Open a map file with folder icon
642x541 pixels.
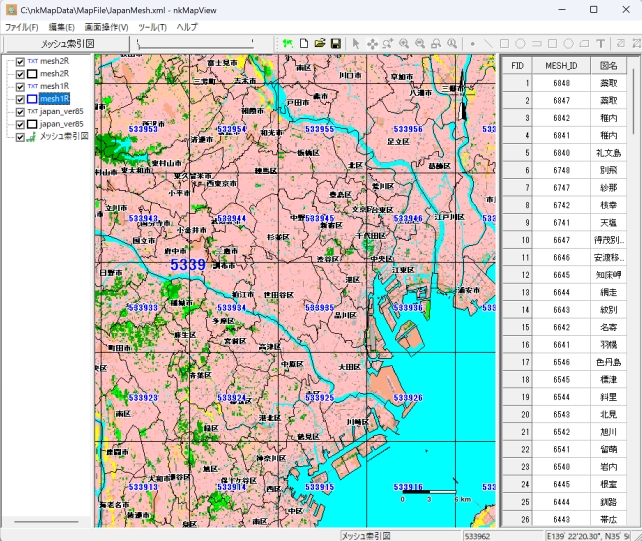pos(320,44)
